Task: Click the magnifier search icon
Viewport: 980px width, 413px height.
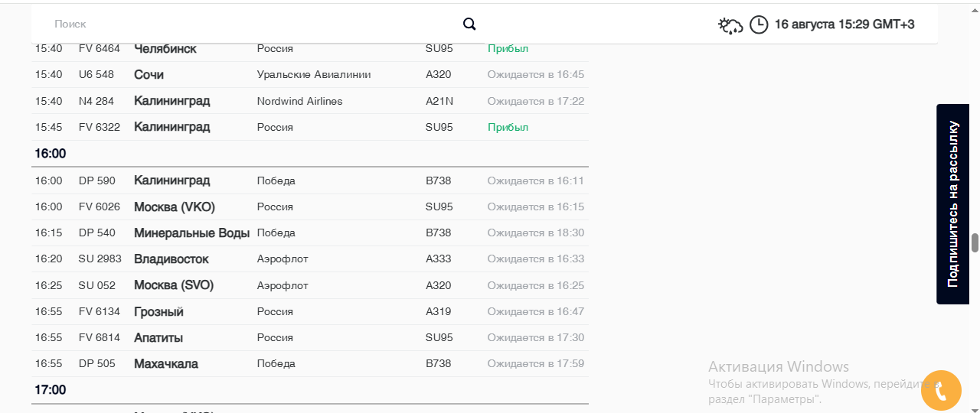Action: 469,24
